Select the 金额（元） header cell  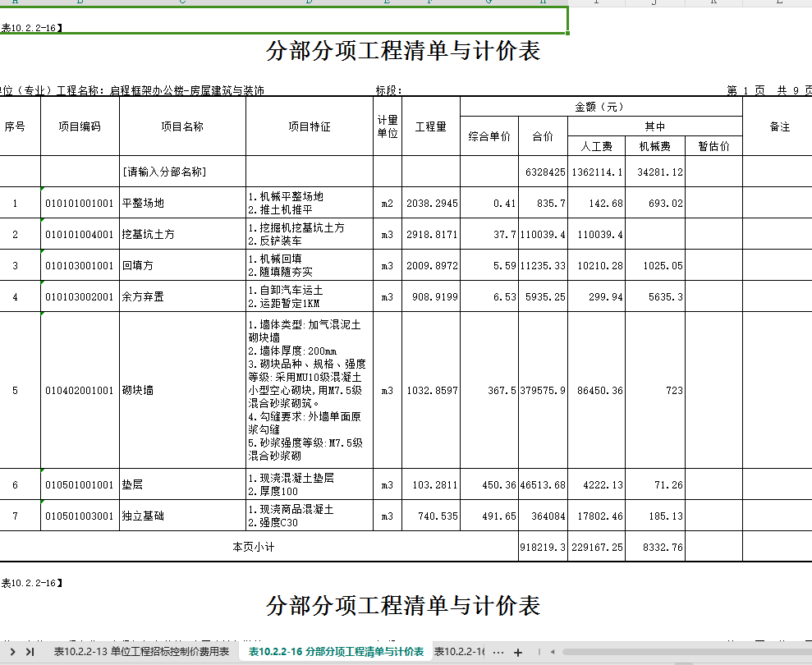coord(601,107)
